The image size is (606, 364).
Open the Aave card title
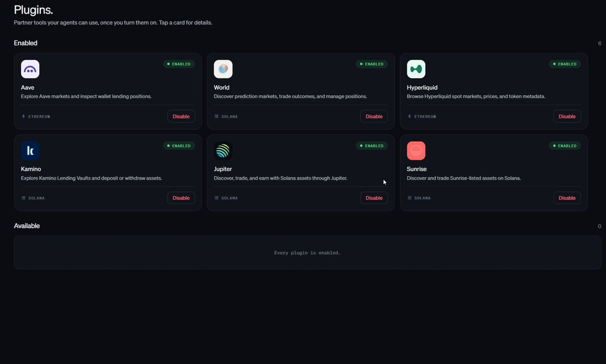click(x=28, y=87)
